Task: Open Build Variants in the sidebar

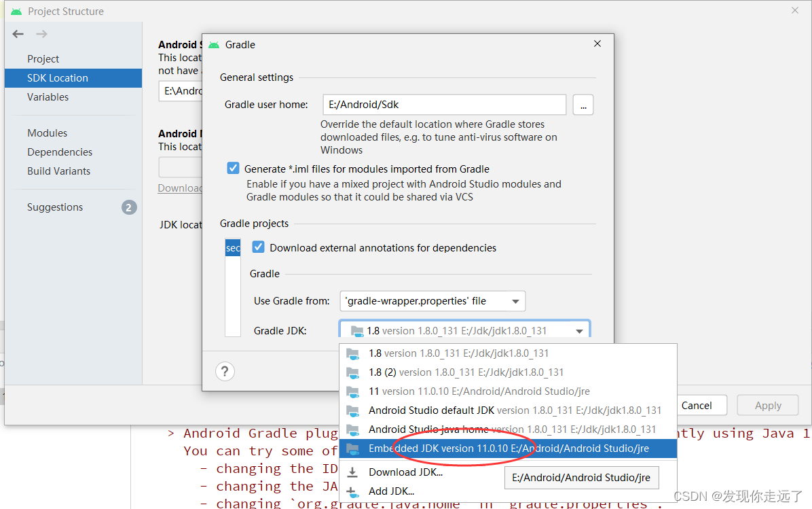Action: click(58, 171)
